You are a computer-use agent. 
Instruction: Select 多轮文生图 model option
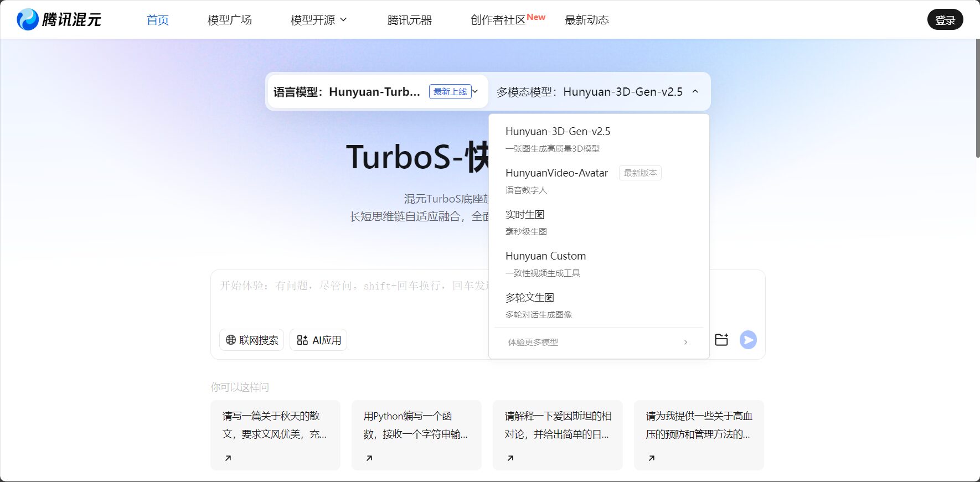599,305
